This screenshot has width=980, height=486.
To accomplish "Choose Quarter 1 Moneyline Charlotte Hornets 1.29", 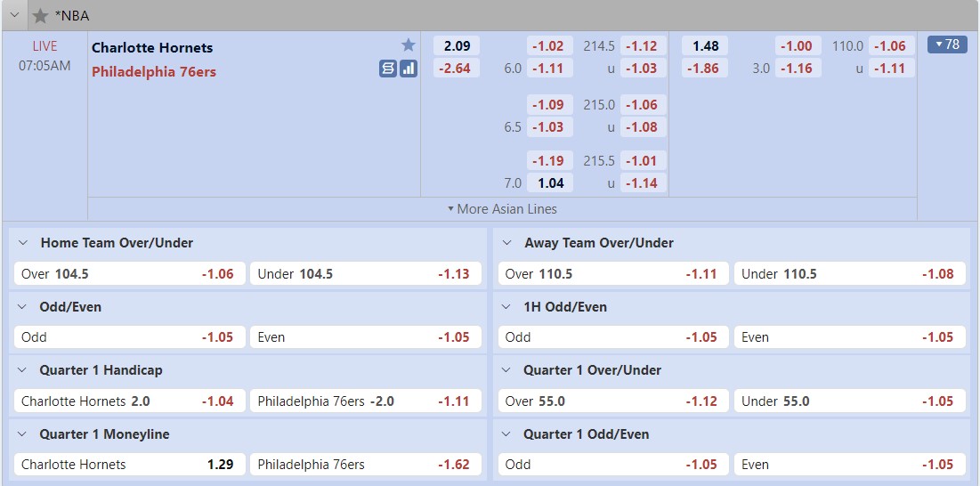I will click(129, 465).
